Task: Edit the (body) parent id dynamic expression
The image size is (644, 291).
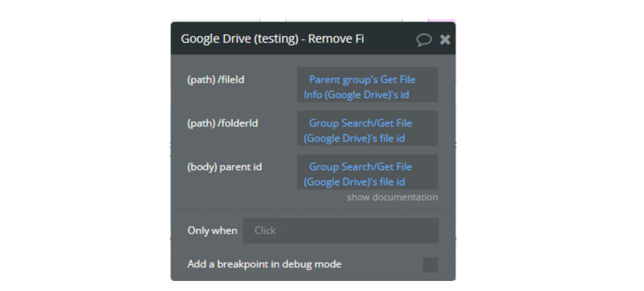Action: (x=368, y=172)
